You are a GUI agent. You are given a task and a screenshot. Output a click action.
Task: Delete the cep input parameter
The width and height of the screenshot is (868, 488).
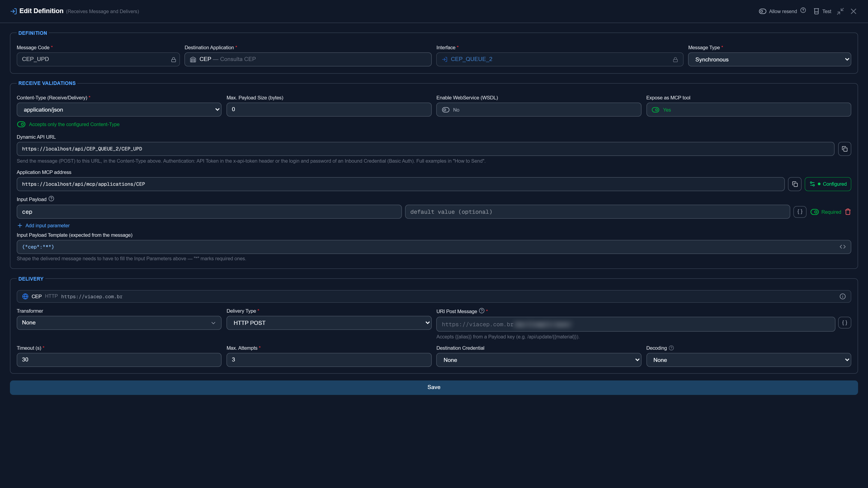848,212
